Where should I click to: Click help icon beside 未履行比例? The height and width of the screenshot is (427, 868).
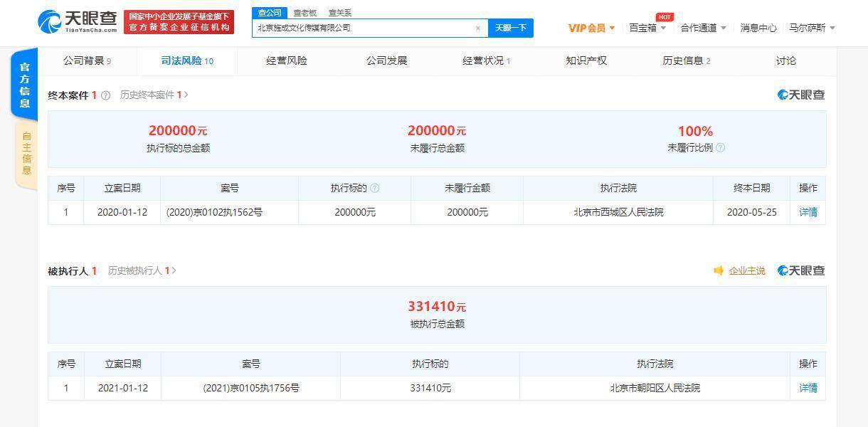(x=720, y=148)
